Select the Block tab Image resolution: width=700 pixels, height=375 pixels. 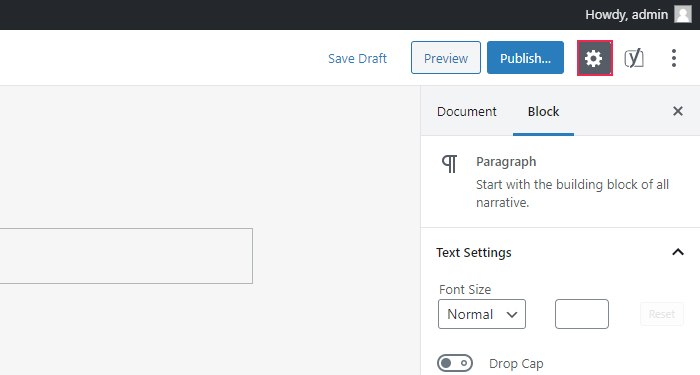[543, 111]
